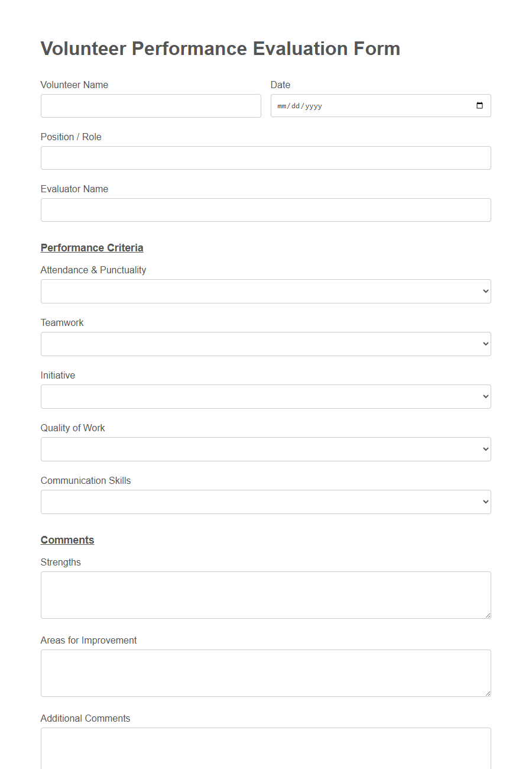Viewport: 532px width, 769px height.
Task: Select the Evaluator Name input box
Action: tap(266, 210)
